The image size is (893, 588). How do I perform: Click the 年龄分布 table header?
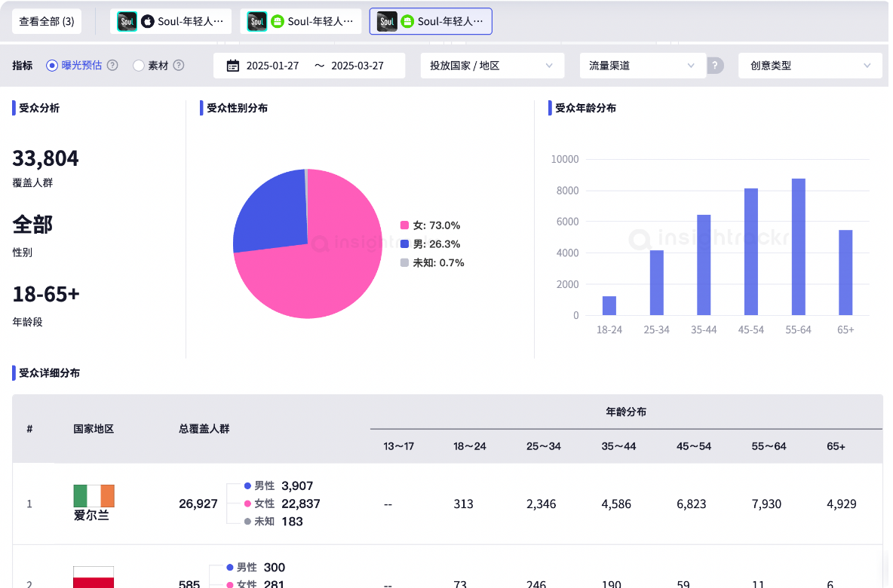tap(626, 412)
